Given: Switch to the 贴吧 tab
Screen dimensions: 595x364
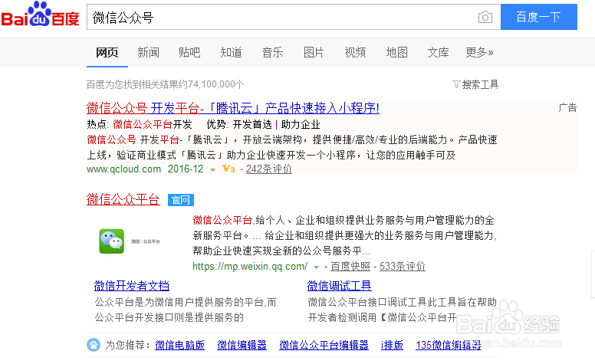Looking at the screenshot, I should 189,52.
